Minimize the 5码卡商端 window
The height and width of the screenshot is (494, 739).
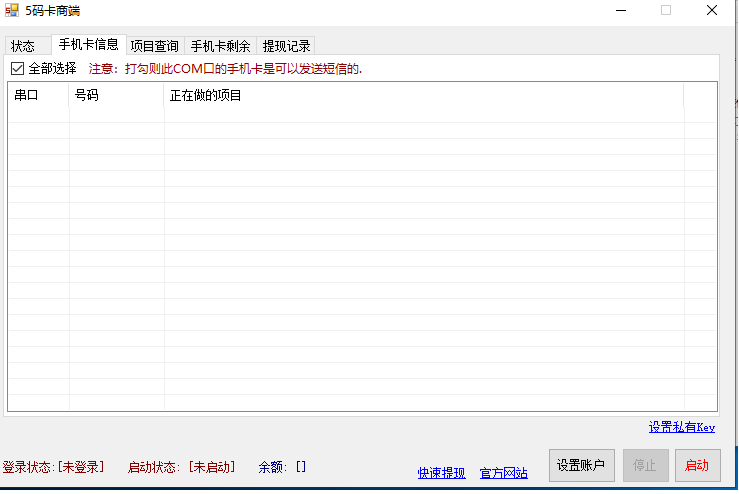(x=621, y=10)
